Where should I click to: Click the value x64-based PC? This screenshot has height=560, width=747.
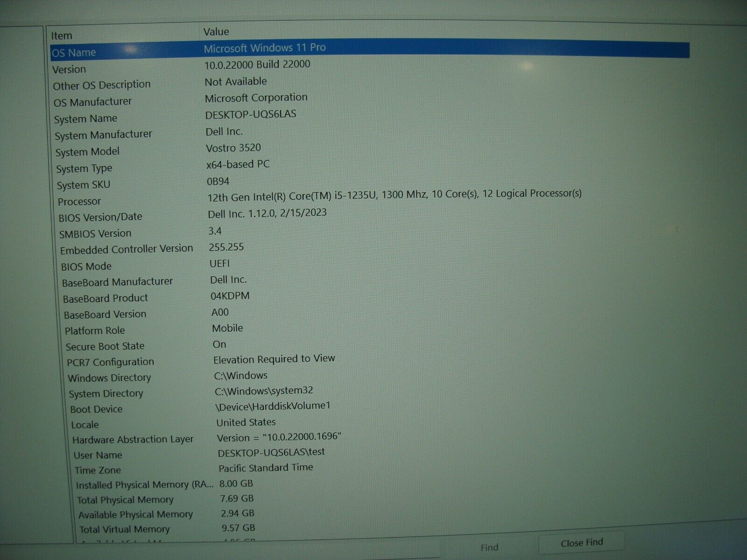238,164
